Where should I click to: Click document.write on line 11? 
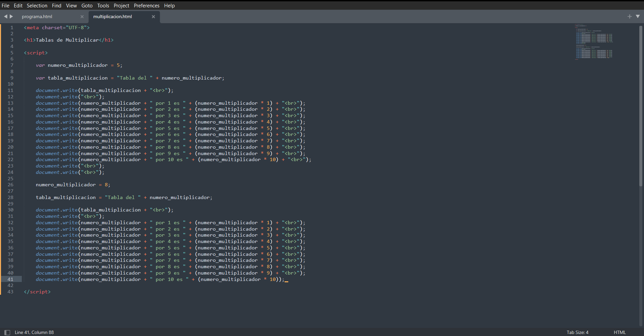click(x=57, y=90)
